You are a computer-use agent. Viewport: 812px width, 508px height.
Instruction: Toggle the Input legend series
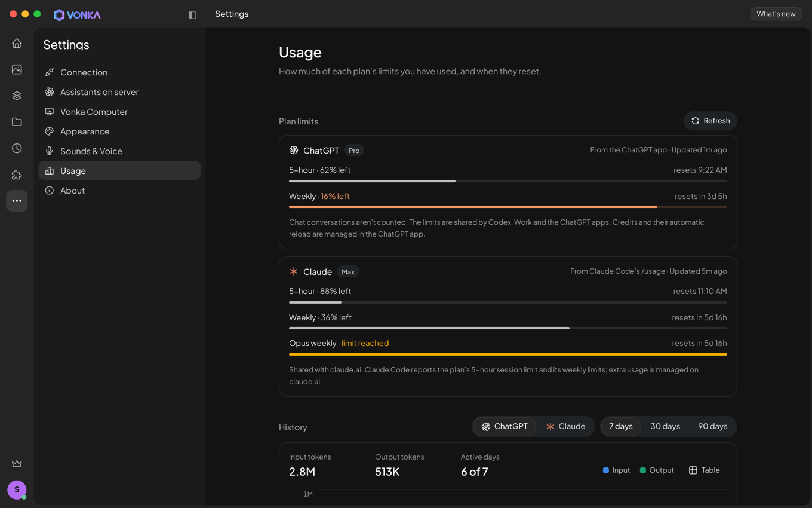[x=616, y=470]
